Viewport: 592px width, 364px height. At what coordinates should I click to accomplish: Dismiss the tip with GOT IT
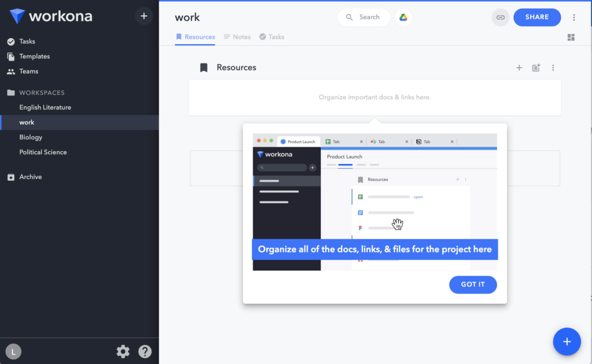point(473,285)
